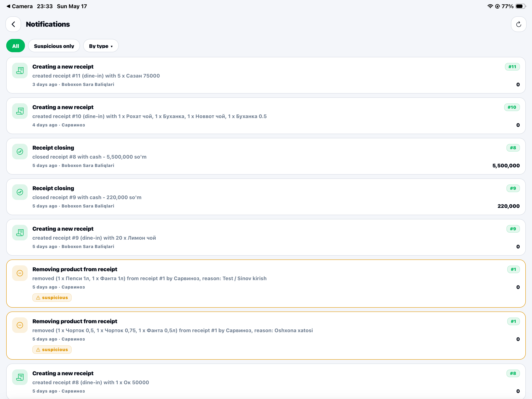Tap suspicious tag on Пепси removal
Viewport: 532px width, 399px height.
click(x=52, y=297)
